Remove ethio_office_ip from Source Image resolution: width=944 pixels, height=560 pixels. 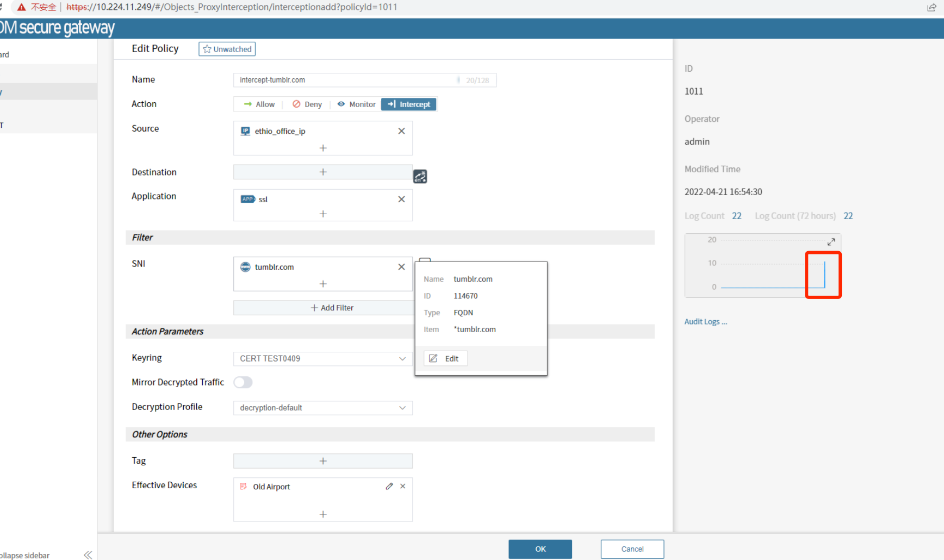(x=401, y=131)
